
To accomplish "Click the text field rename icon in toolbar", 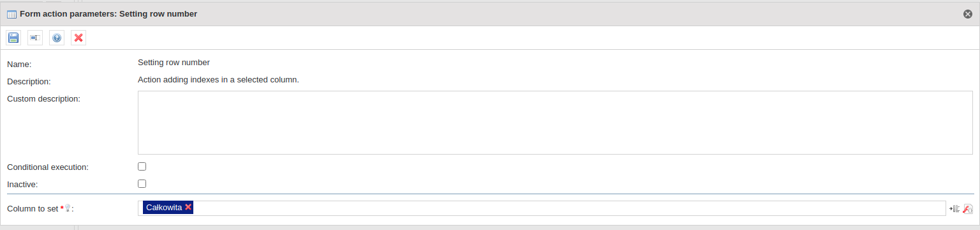I will pos(35,38).
